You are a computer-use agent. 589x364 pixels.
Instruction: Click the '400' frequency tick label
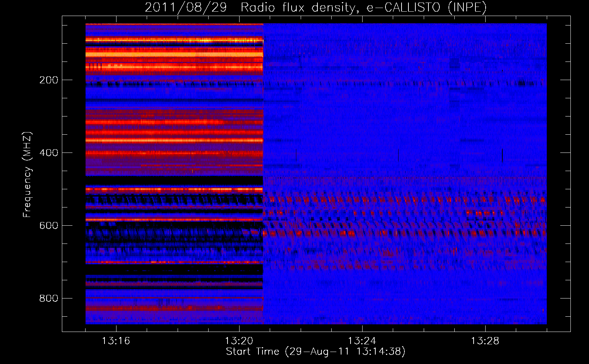(x=49, y=153)
